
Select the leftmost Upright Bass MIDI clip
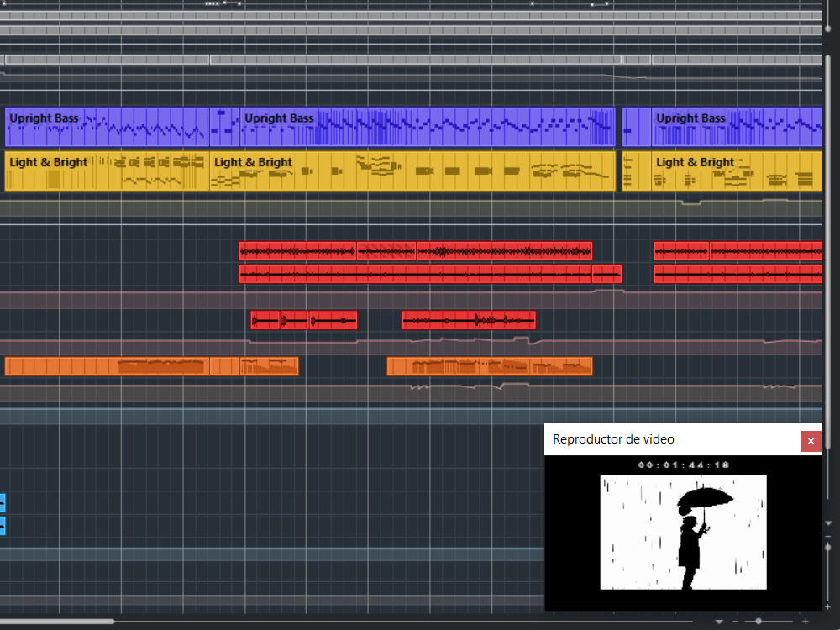pos(107,127)
